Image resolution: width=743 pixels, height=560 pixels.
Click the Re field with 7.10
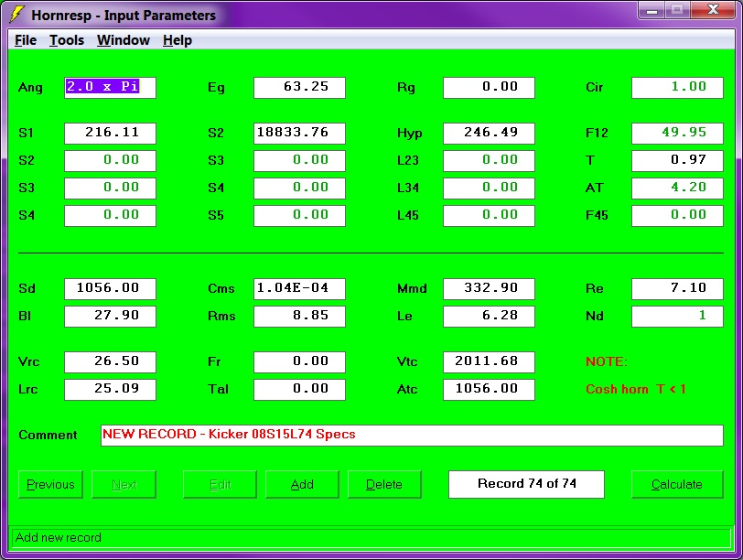click(678, 289)
